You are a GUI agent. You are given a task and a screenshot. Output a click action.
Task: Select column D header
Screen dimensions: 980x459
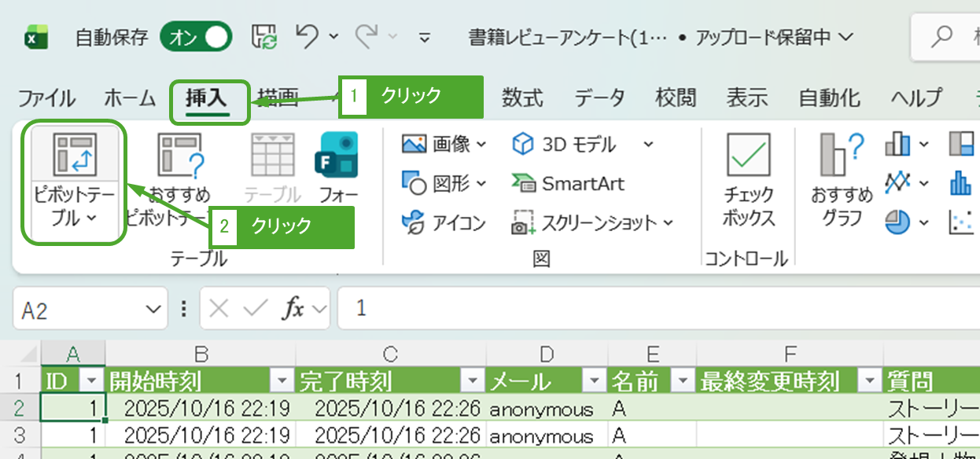click(x=547, y=354)
